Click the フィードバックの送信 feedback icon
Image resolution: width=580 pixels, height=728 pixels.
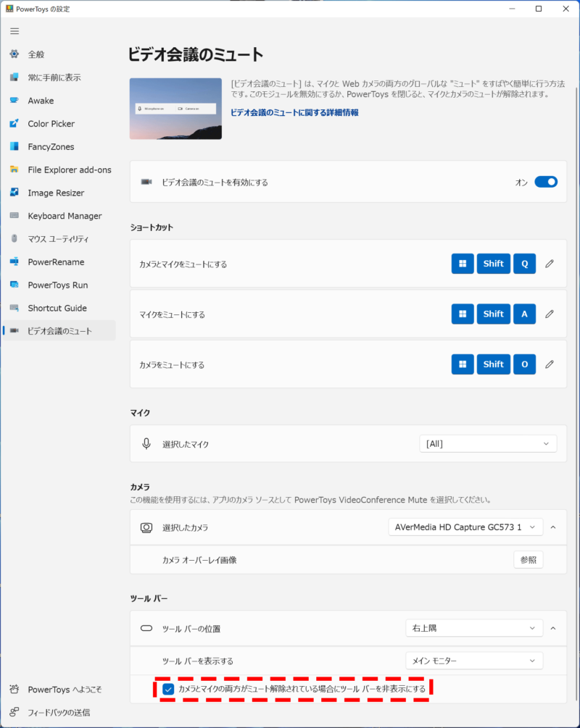tap(14, 712)
